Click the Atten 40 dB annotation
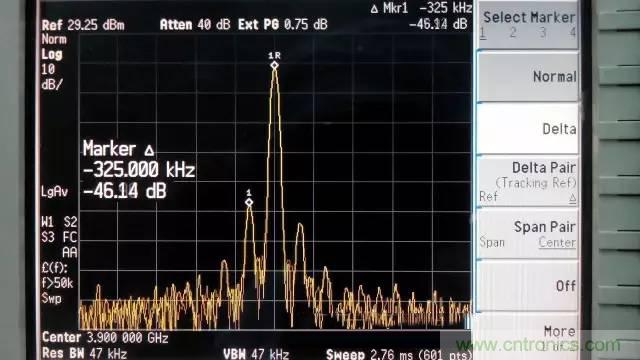The image size is (640, 360). (x=195, y=24)
